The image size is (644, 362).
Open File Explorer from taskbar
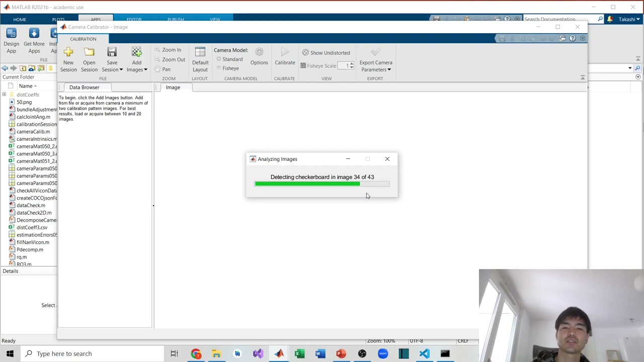(216, 353)
